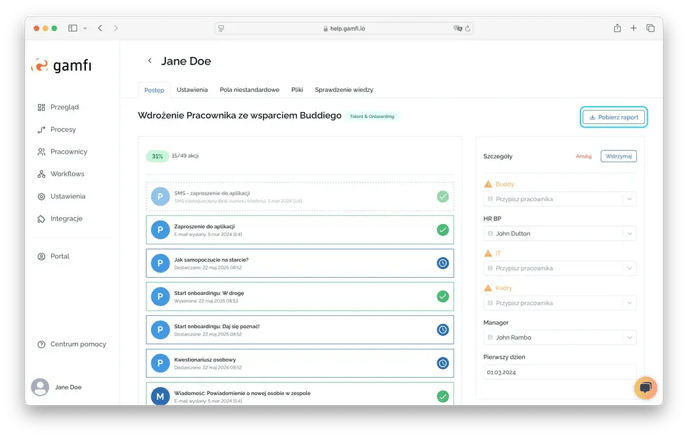Click the Pierwszy dzień date field
This screenshot has width=688, height=438.
(559, 372)
